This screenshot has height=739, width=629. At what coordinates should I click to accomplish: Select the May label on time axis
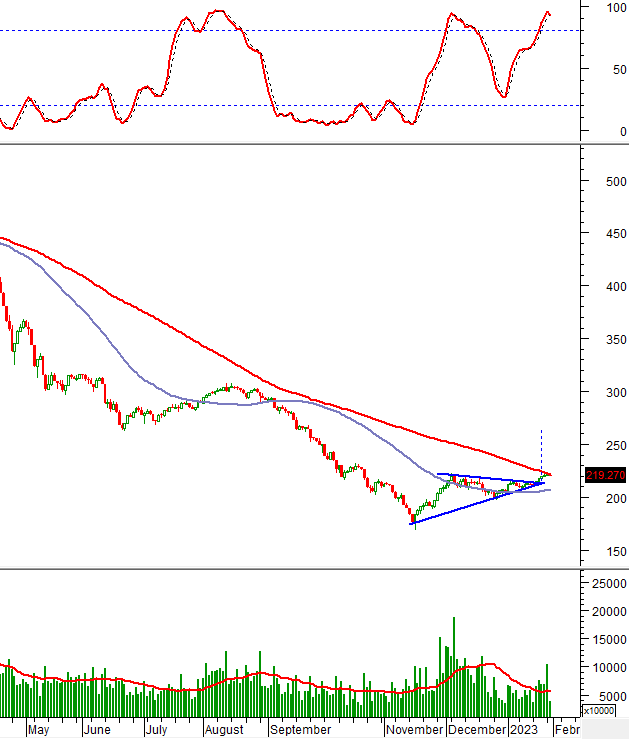pyautogui.click(x=38, y=730)
